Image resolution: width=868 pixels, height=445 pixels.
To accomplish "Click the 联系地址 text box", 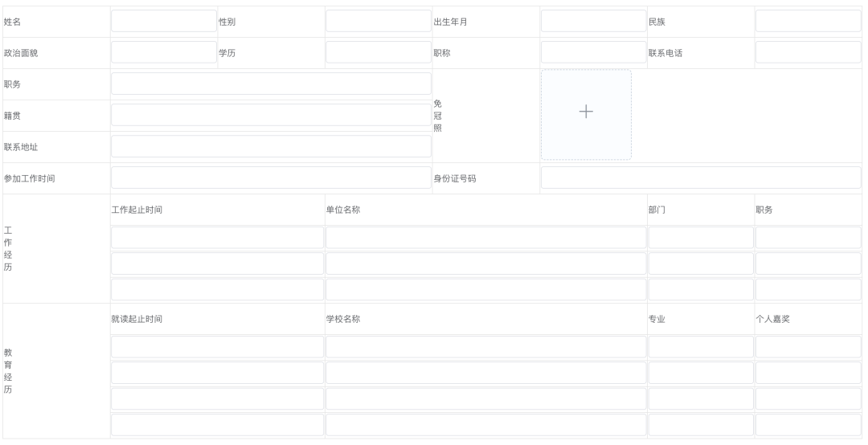I will pos(271,146).
